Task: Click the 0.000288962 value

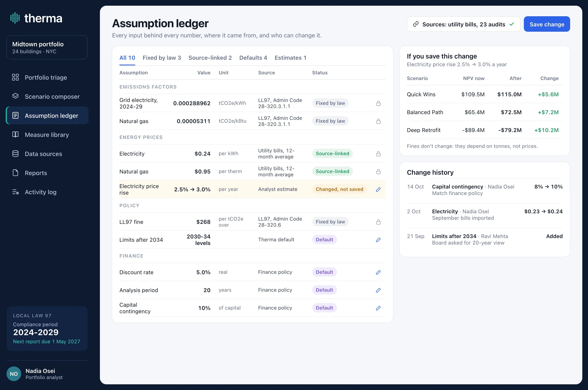Action: [x=192, y=103]
